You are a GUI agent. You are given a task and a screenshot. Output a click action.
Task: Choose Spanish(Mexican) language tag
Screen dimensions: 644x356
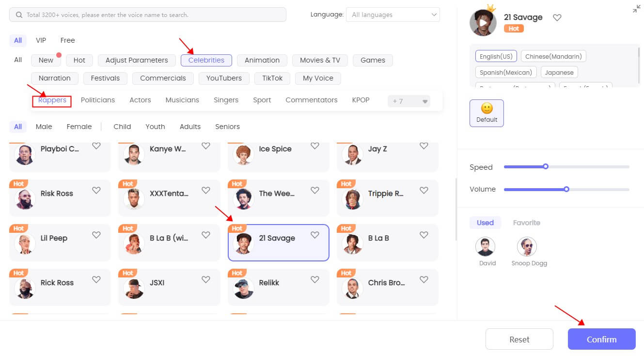point(506,72)
